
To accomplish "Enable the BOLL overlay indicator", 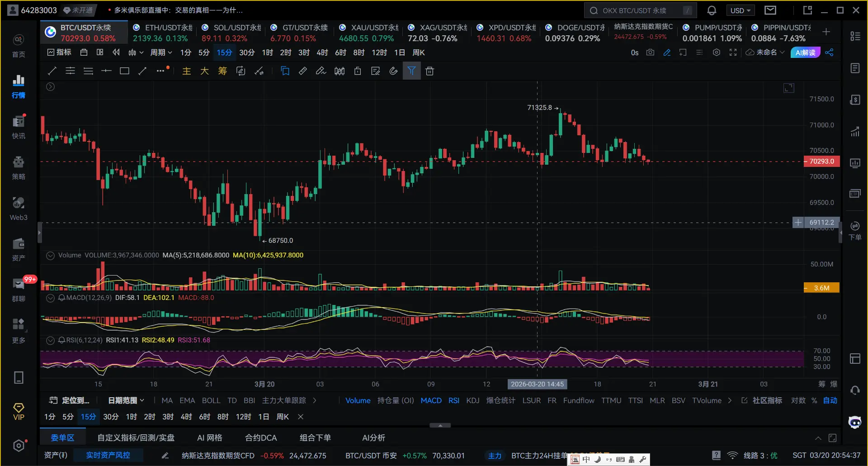I will 211,400.
